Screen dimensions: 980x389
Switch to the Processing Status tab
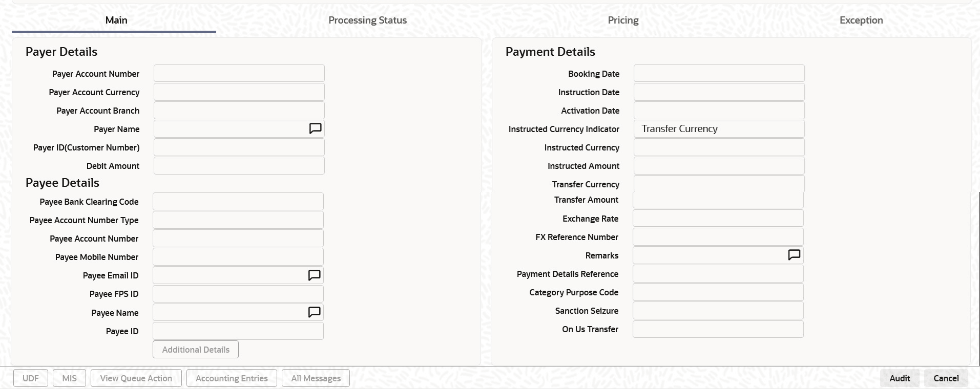[x=367, y=20]
